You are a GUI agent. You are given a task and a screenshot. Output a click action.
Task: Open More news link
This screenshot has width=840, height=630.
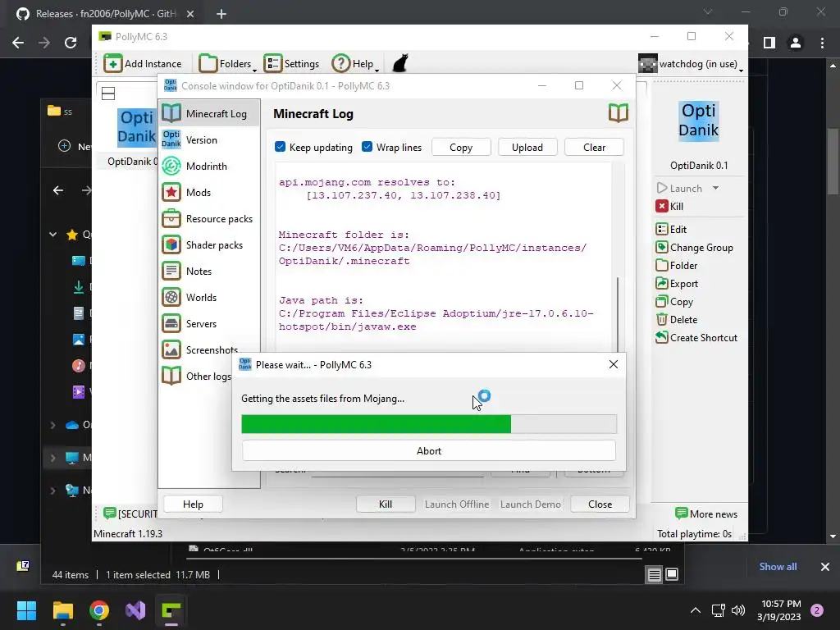706,514
